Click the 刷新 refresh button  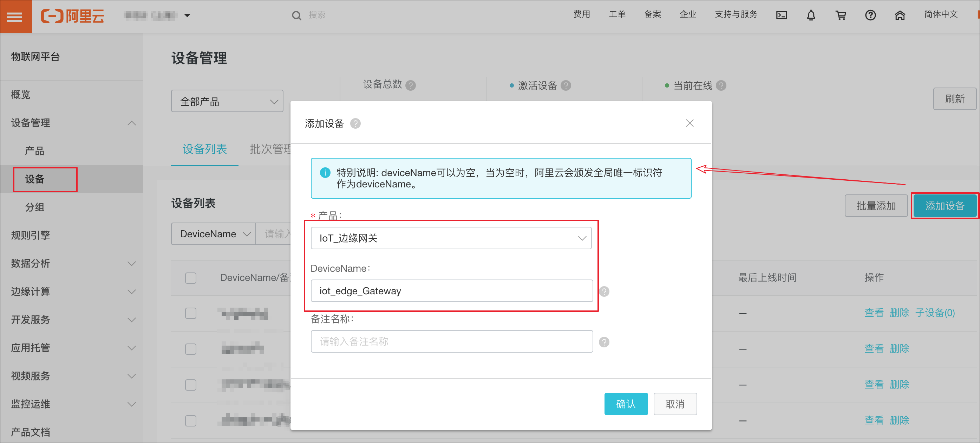tap(954, 99)
